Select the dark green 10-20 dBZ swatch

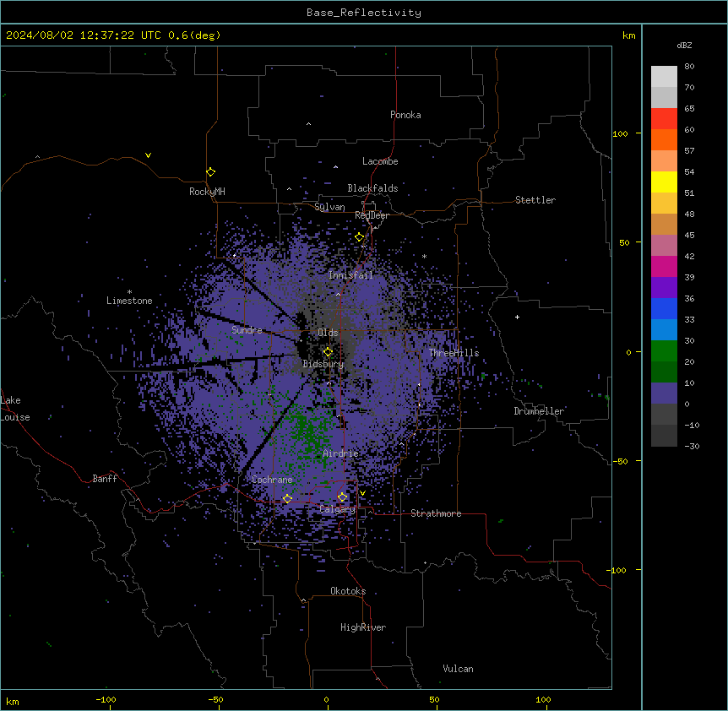(x=664, y=372)
